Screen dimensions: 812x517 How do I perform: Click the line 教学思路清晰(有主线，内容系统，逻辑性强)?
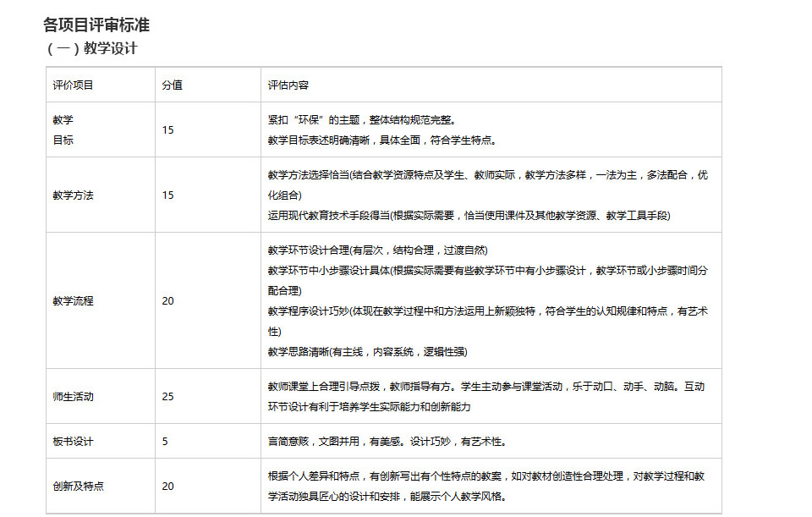(367, 351)
